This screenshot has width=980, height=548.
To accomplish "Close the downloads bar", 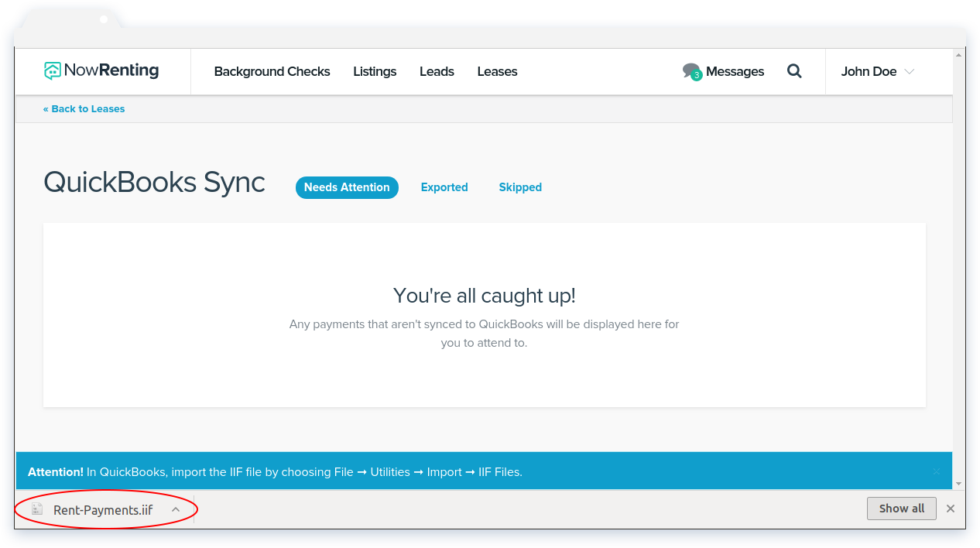I will click(x=951, y=509).
